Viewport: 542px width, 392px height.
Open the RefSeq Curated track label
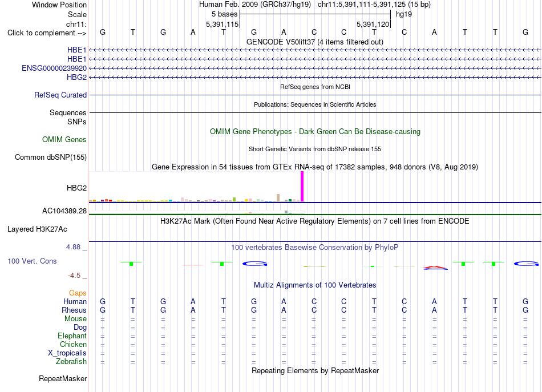point(60,95)
